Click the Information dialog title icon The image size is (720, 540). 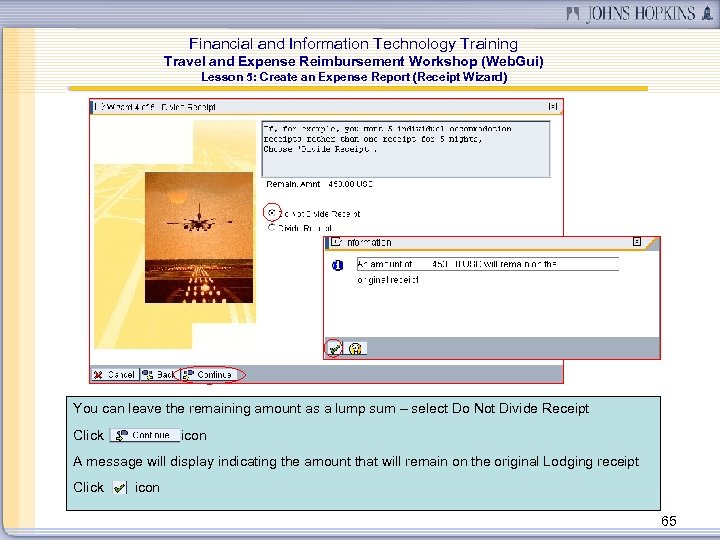pos(336,242)
